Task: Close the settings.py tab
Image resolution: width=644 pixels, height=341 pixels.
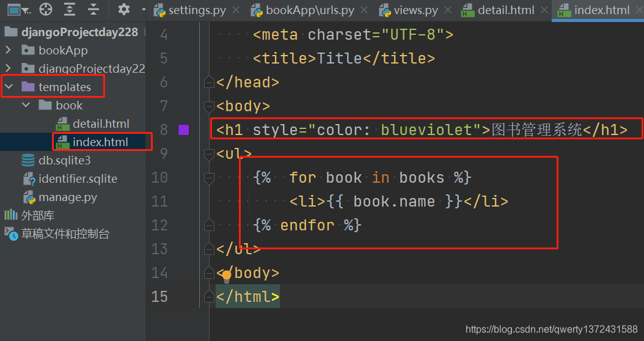Action: (x=236, y=10)
